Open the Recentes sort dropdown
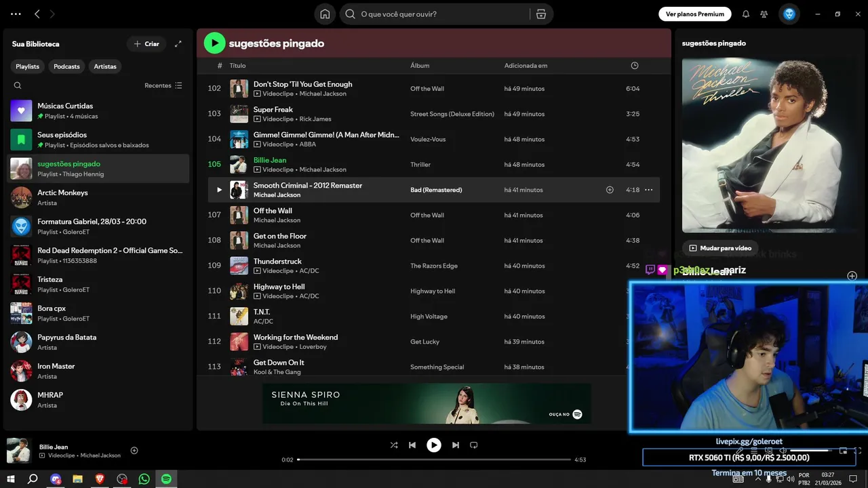 click(163, 85)
